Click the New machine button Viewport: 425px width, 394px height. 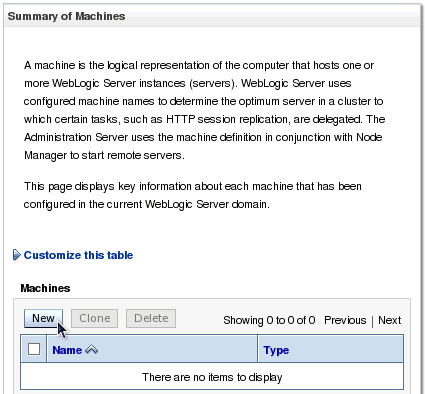(x=43, y=318)
